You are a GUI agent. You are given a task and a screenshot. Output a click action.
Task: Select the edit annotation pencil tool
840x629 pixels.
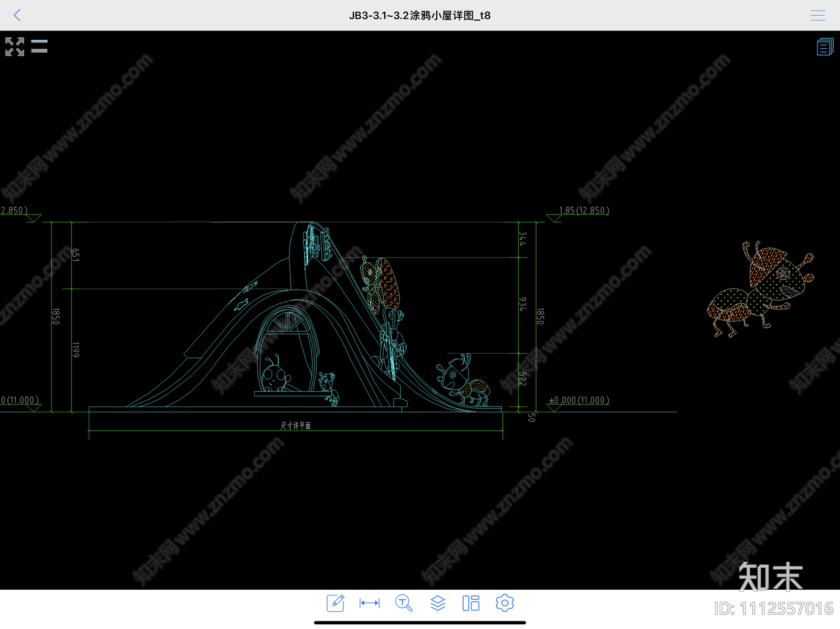pyautogui.click(x=335, y=603)
